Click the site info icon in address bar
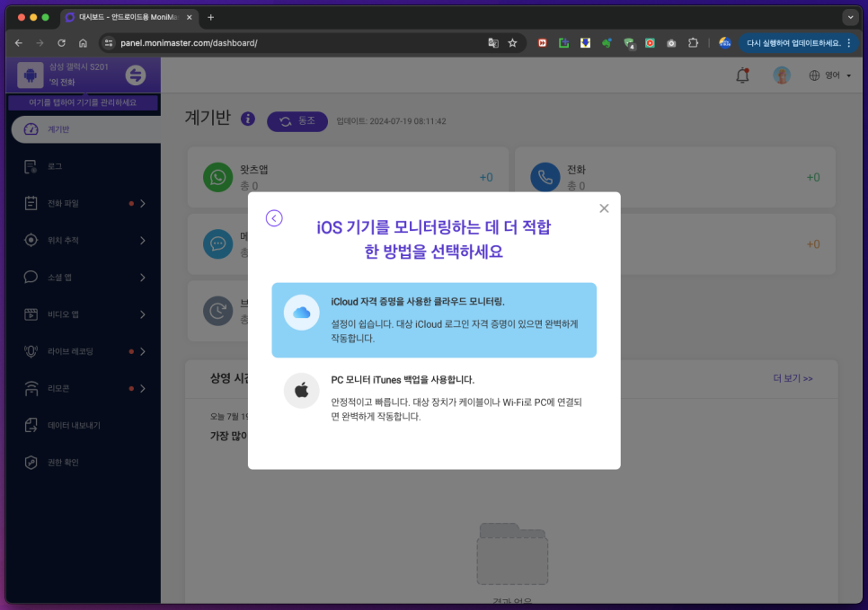Viewport: 868px width, 610px height. [109, 43]
